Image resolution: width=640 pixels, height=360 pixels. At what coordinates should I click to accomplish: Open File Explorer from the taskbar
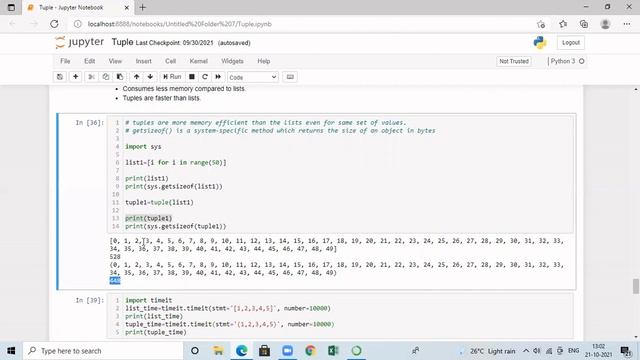[x=218, y=351]
